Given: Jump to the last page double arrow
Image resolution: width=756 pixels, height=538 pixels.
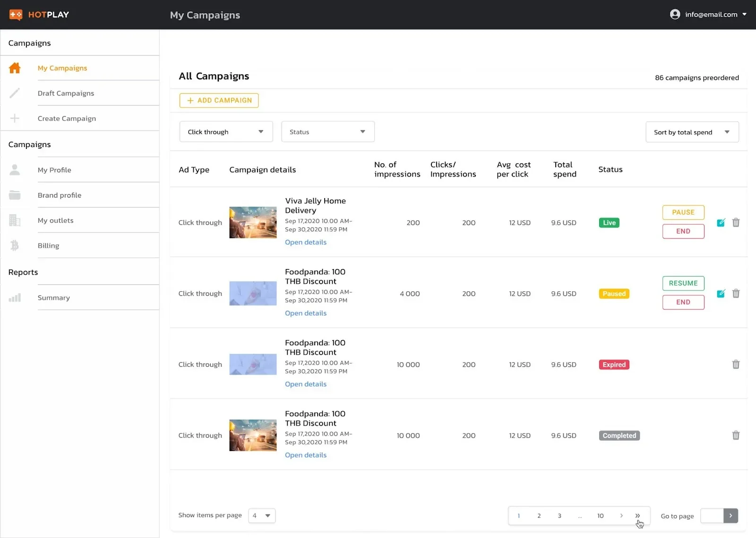Looking at the screenshot, I should [637, 516].
